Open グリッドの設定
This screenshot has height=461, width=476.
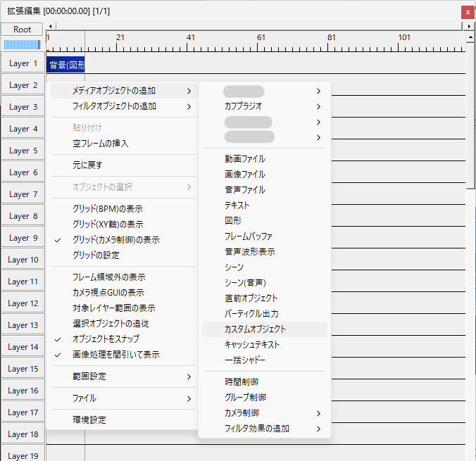click(x=124, y=255)
